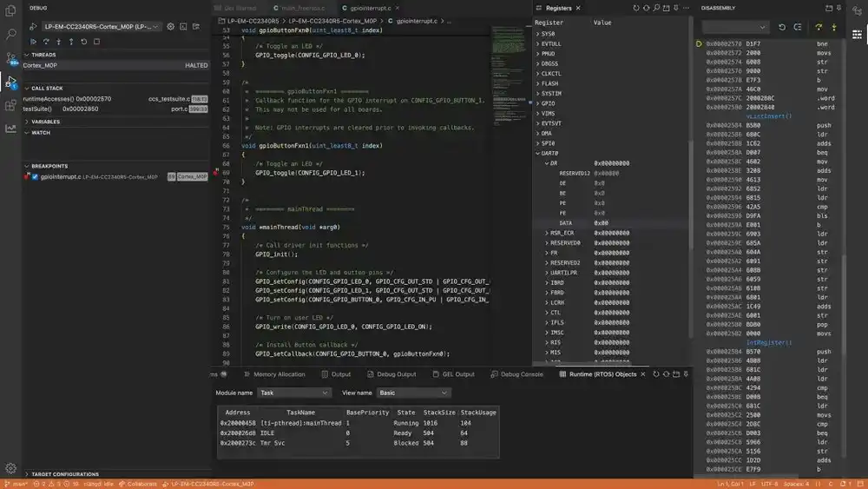Close the Registers tab

tap(578, 9)
